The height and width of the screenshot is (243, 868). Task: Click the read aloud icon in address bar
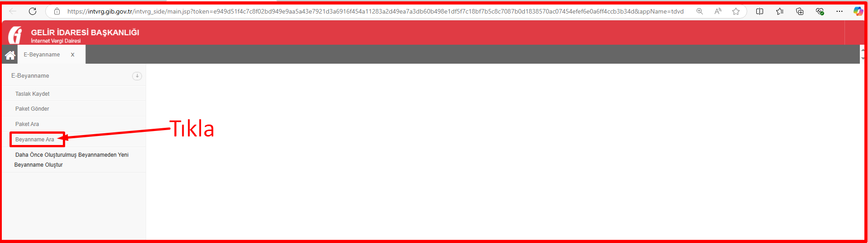click(x=718, y=11)
